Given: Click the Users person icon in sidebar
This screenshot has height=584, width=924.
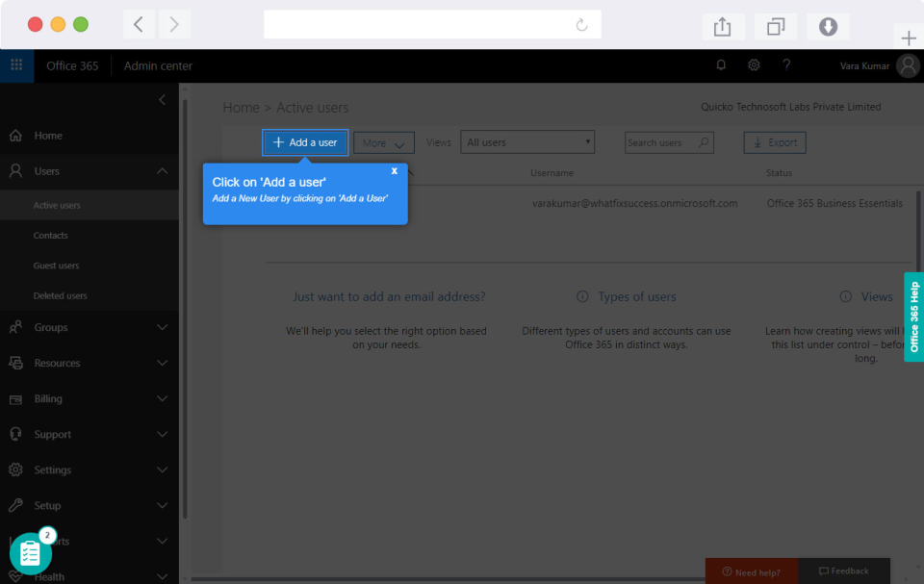Looking at the screenshot, I should click(16, 171).
